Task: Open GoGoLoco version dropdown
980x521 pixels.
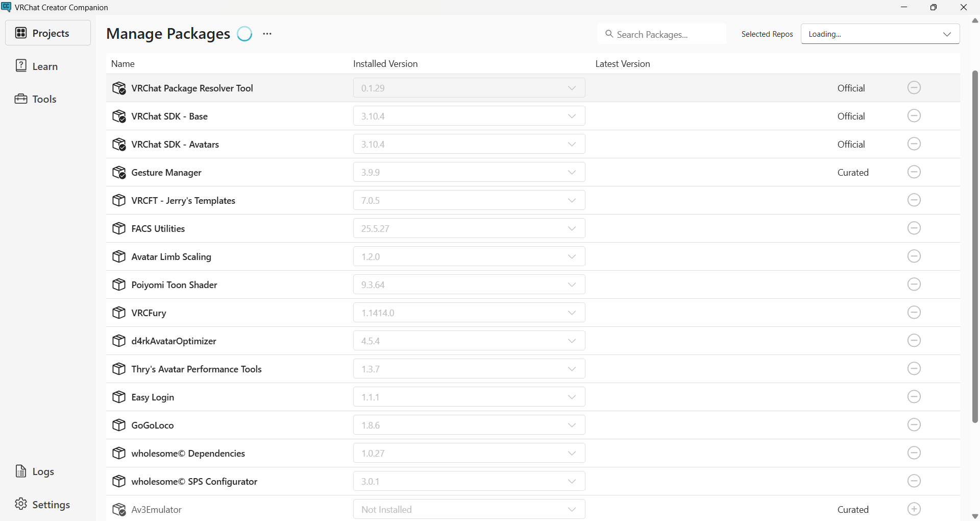Action: point(469,425)
